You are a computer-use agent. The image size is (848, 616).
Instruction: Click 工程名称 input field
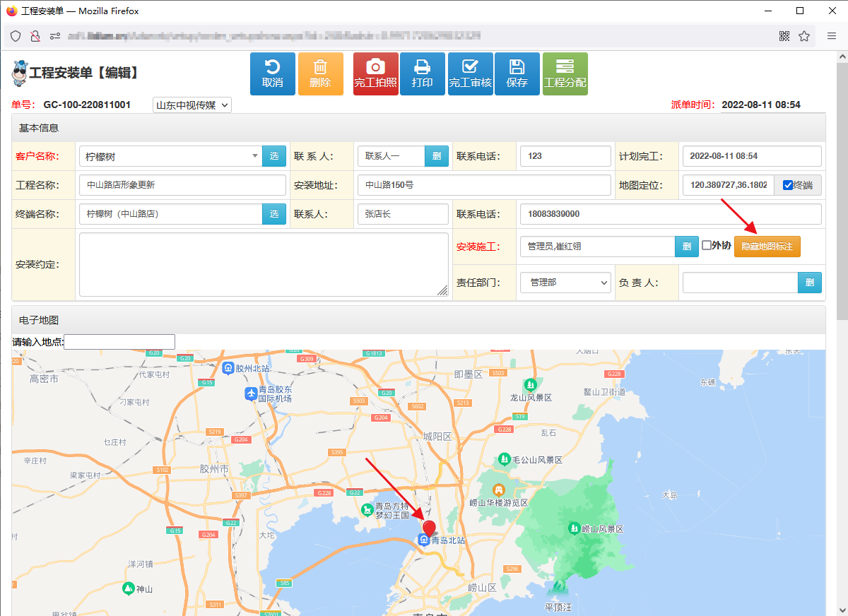(182, 185)
